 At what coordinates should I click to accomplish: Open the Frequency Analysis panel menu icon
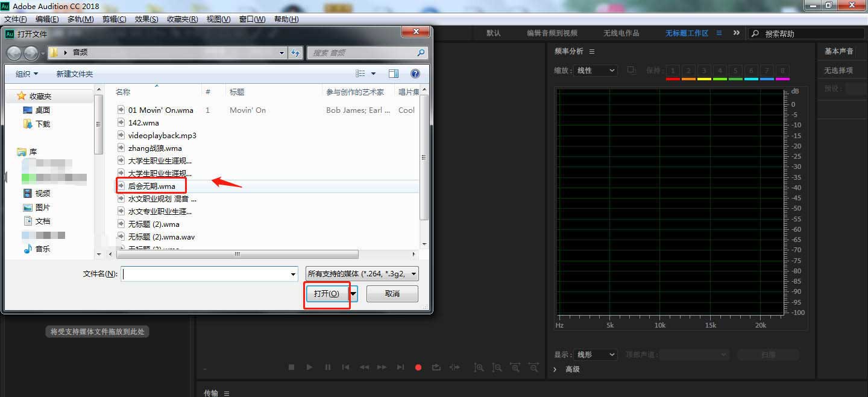coord(592,51)
